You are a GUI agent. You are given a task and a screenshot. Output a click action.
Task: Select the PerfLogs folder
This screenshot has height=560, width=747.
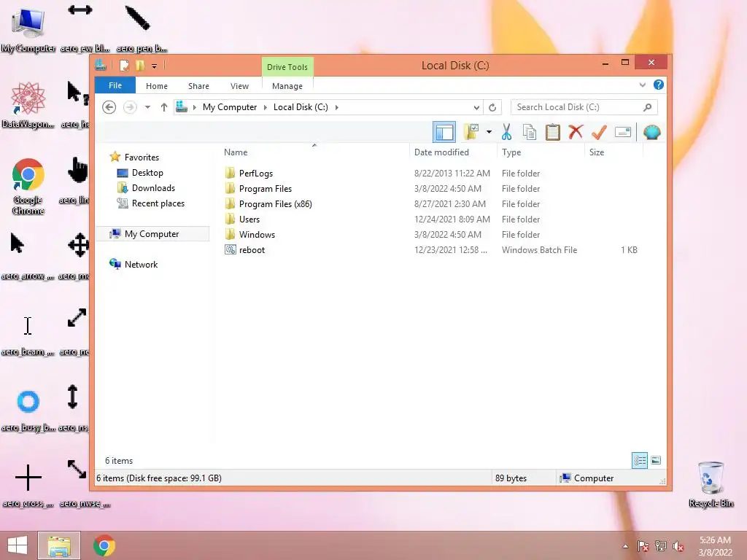pos(256,174)
